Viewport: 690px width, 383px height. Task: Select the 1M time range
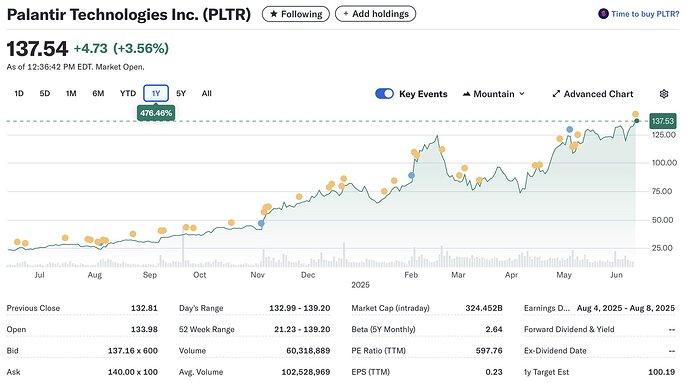[71, 93]
